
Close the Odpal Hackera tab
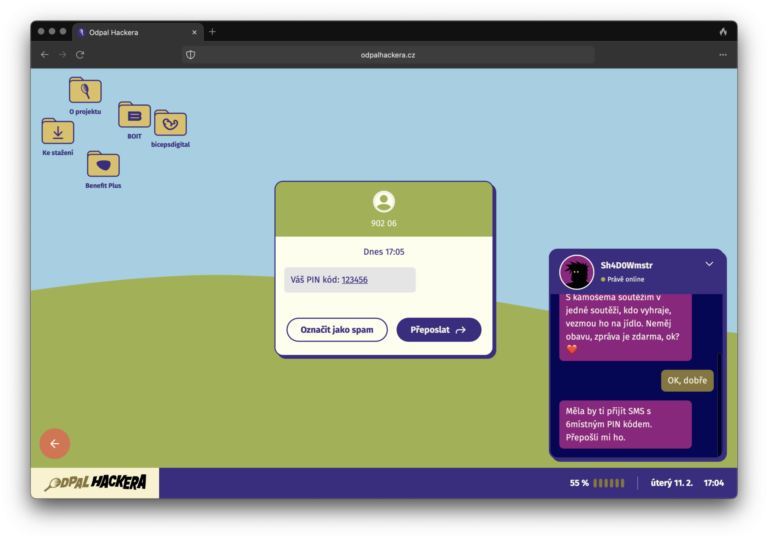194,32
